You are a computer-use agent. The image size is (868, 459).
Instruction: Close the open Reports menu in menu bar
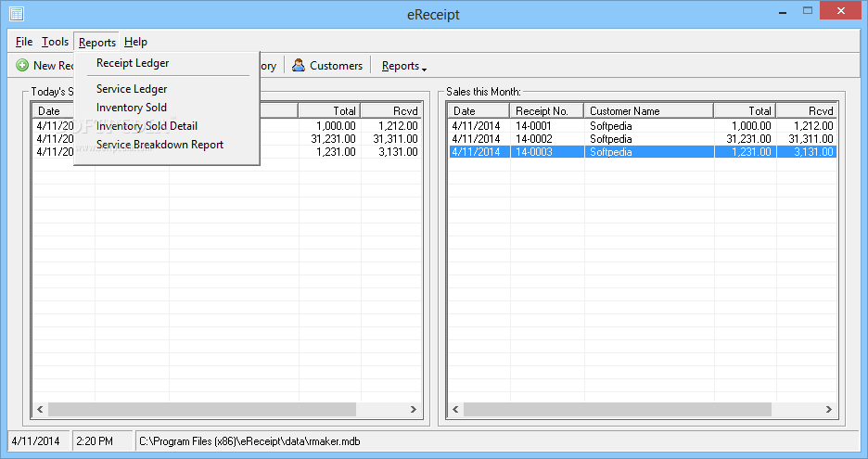click(x=96, y=42)
